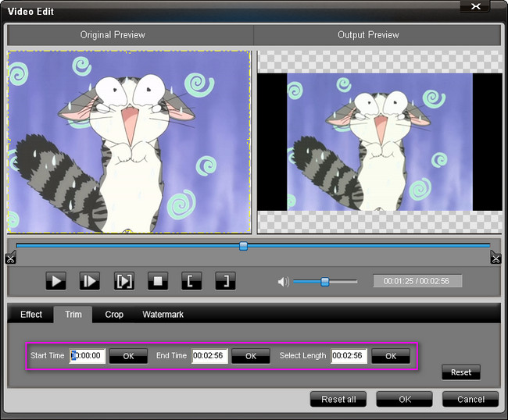
Task: Click the Reset button in Trim panel
Action: 461,372
